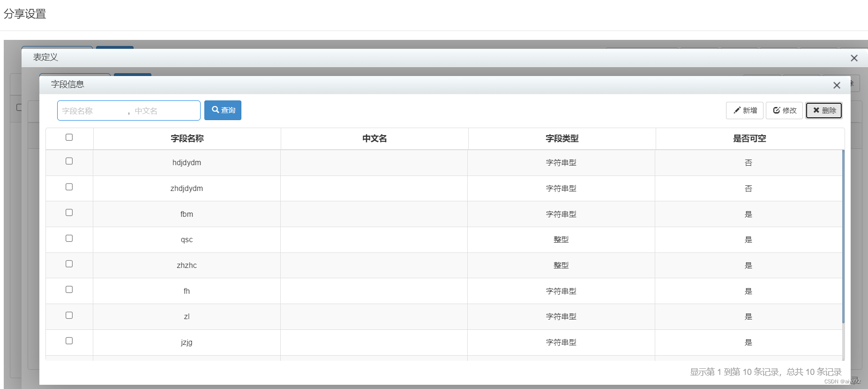This screenshot has height=389, width=868.
Task: Close the 表定义 dialog
Action: 854,58
